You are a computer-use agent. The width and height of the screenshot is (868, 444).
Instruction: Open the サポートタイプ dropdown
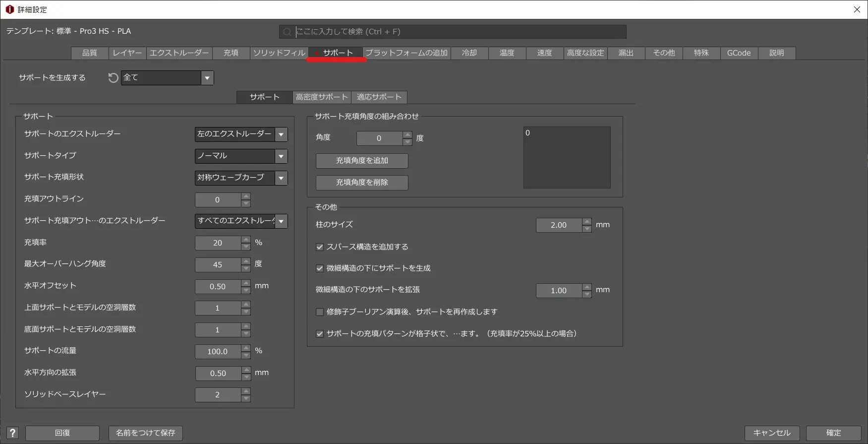point(281,156)
